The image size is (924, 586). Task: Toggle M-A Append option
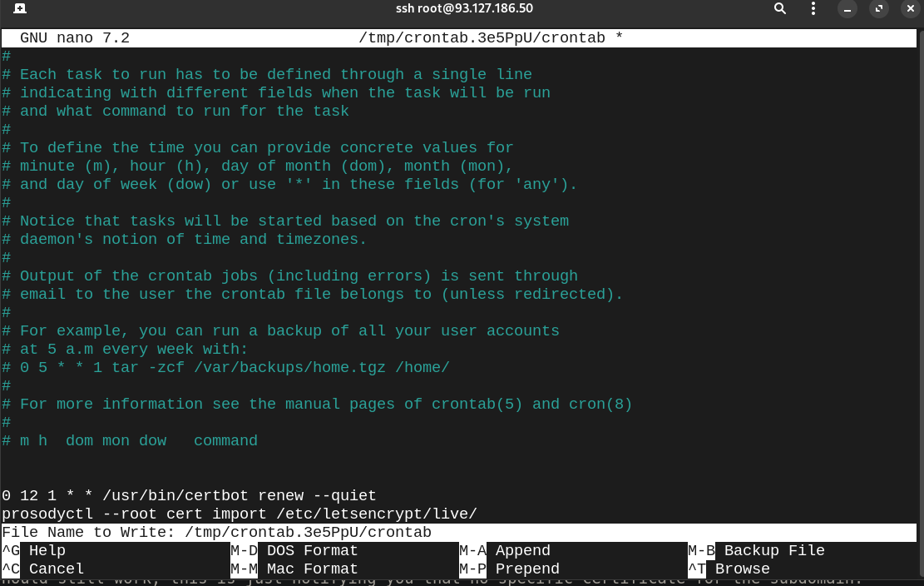(x=505, y=551)
